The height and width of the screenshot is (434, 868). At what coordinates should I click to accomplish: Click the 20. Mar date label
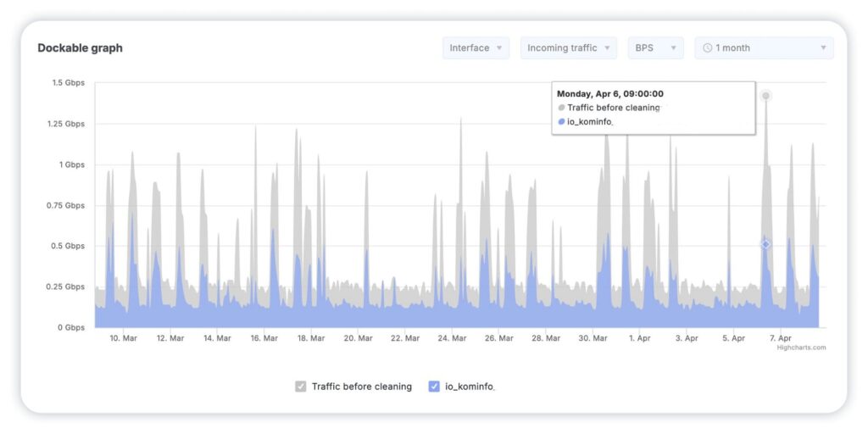359,338
